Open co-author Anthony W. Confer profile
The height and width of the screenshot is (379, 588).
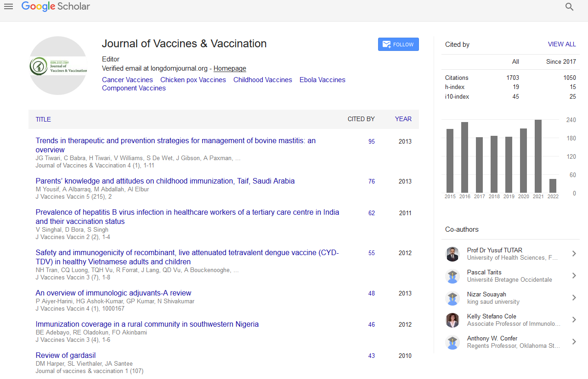coord(492,339)
